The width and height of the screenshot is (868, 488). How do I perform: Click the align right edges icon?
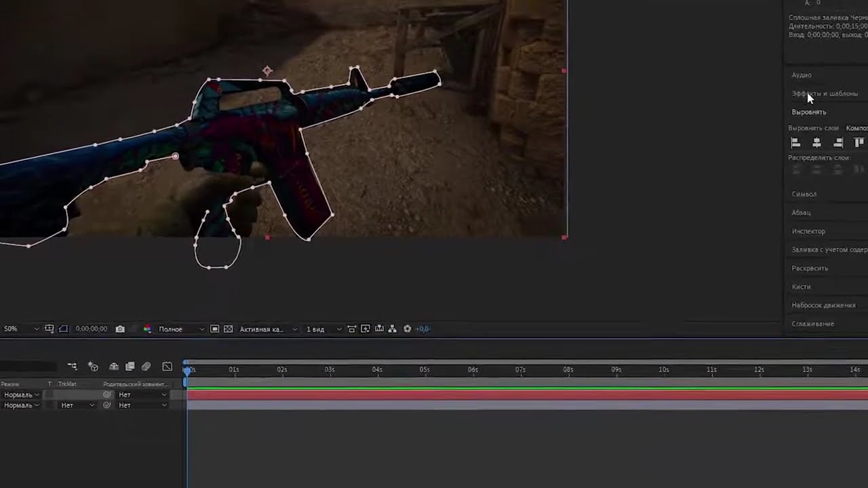coord(838,142)
